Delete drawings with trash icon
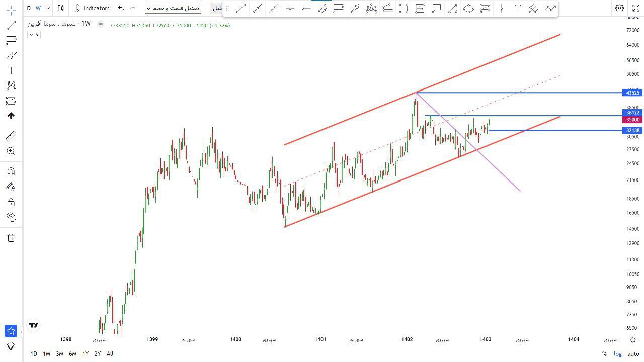Image resolution: width=644 pixels, height=362 pixels. click(x=11, y=237)
